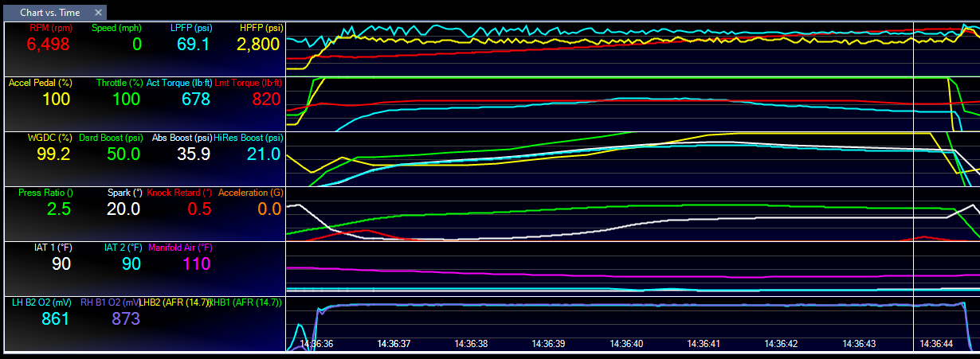
Task: Select the WGDC (%) label
Action: pos(49,138)
